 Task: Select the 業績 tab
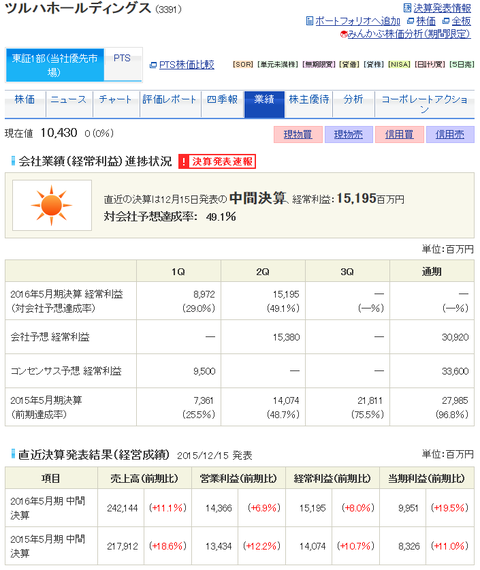pyautogui.click(x=264, y=104)
